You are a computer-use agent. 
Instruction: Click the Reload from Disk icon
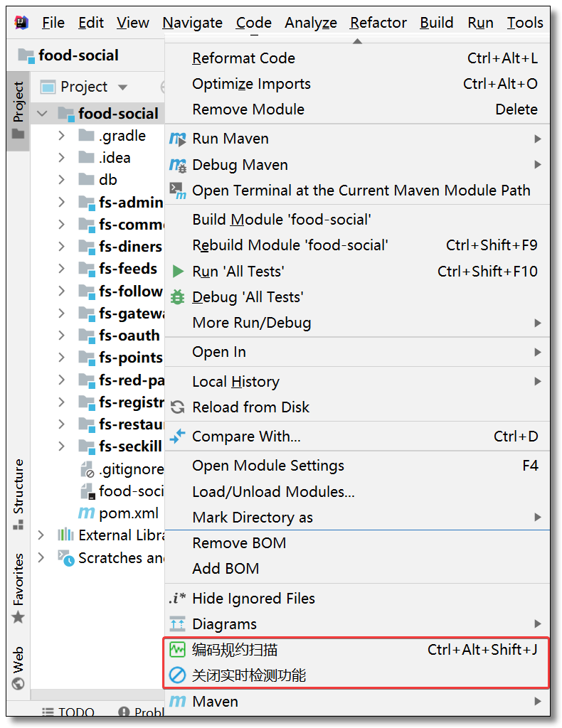[x=177, y=407]
